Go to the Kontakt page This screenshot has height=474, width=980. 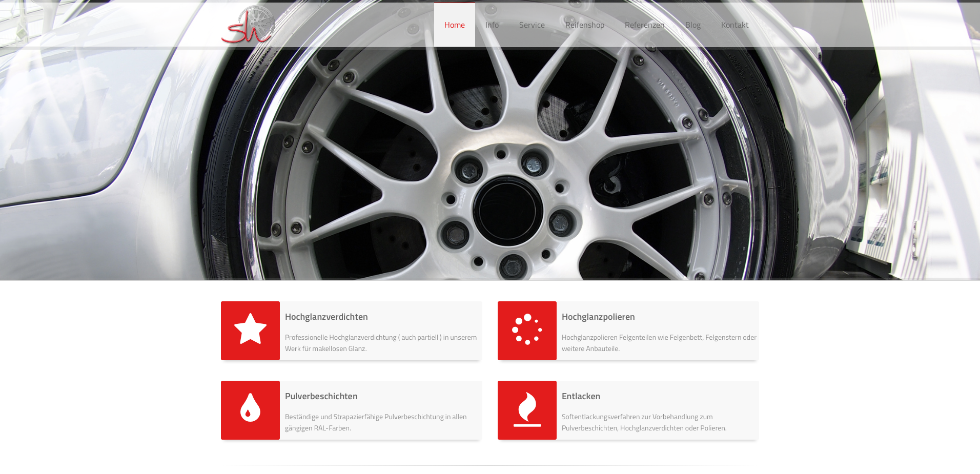735,25
